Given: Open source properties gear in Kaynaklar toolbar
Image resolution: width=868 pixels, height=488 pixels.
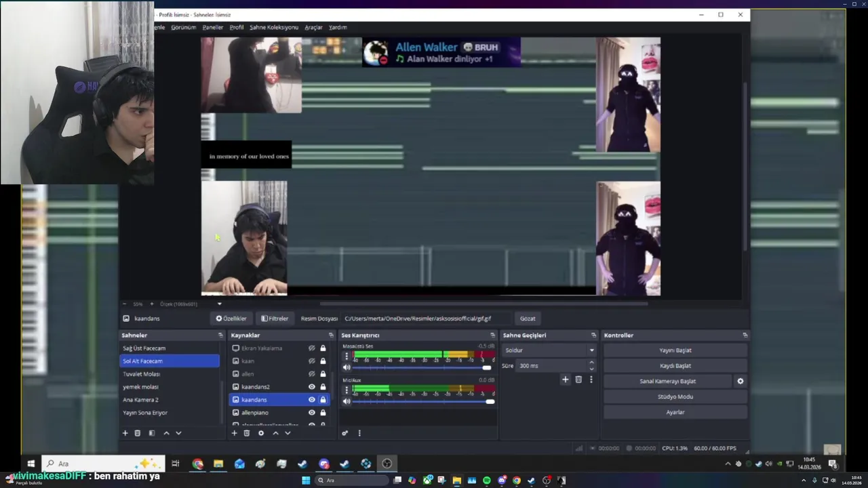Looking at the screenshot, I should (261, 433).
